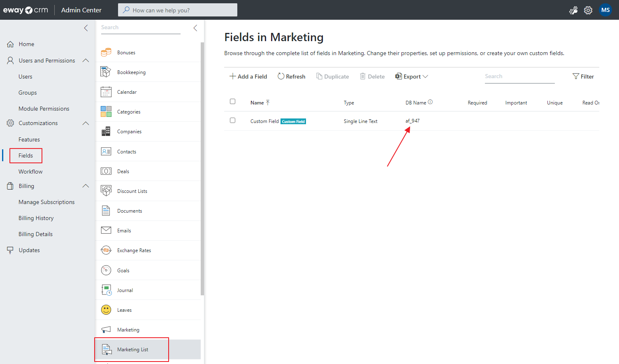
Task: Click the Billing clipboard icon
Action: coord(10,186)
